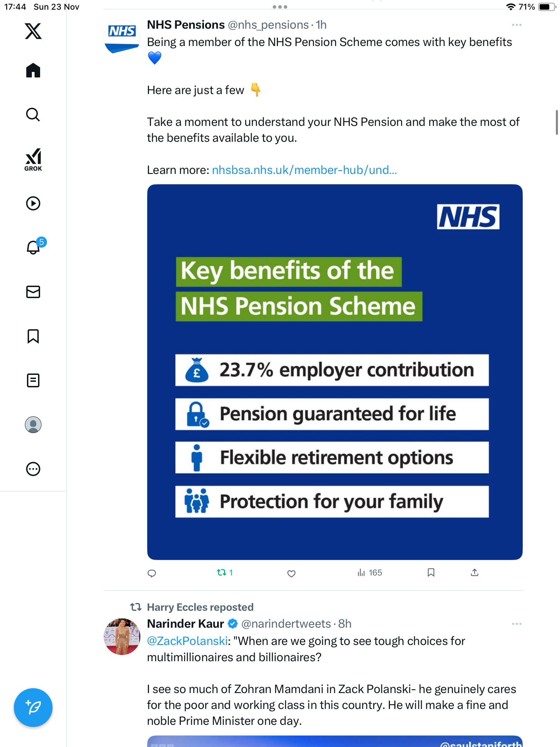Open the Search magnifier in sidebar

pyautogui.click(x=33, y=115)
